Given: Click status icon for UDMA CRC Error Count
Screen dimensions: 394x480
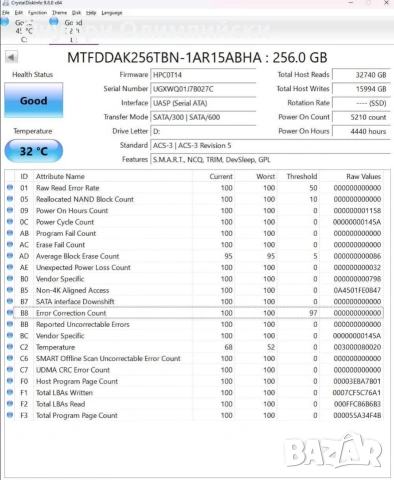Looking at the screenshot, I should coord(10,369).
